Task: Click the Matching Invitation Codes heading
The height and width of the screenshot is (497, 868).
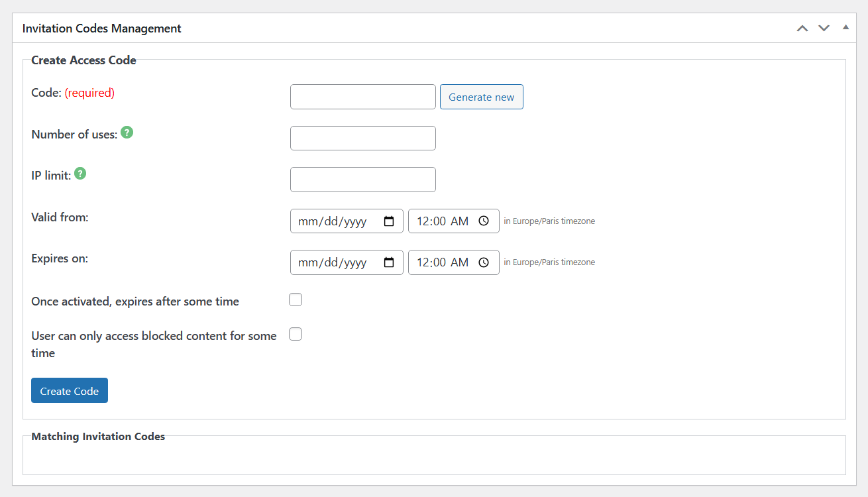Action: 98,437
